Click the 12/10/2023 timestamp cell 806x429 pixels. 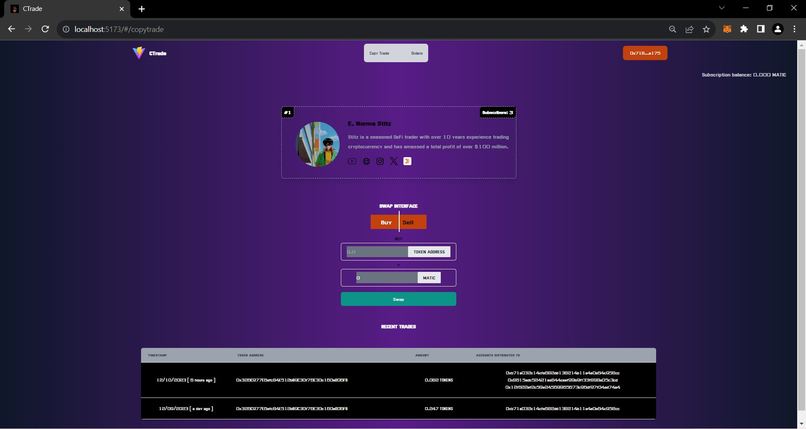coord(186,380)
